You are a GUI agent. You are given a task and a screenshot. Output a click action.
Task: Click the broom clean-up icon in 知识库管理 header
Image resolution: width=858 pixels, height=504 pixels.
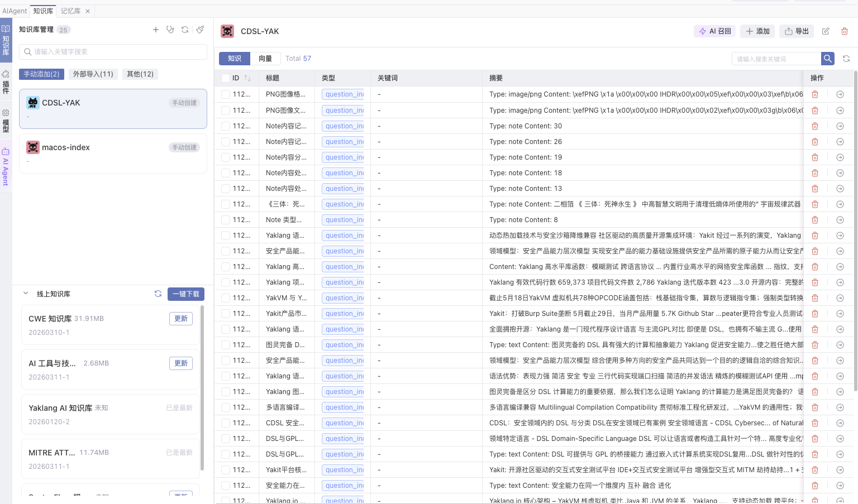coord(200,30)
